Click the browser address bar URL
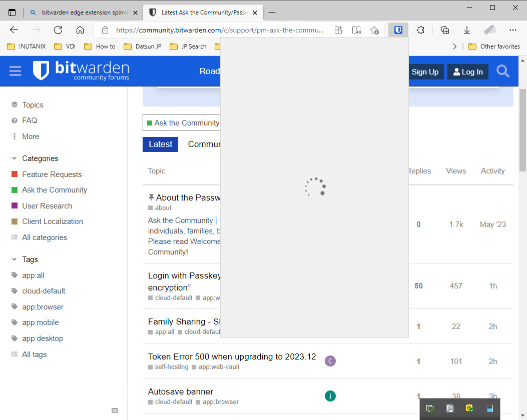Viewport: 527px width, 420px height. point(220,30)
